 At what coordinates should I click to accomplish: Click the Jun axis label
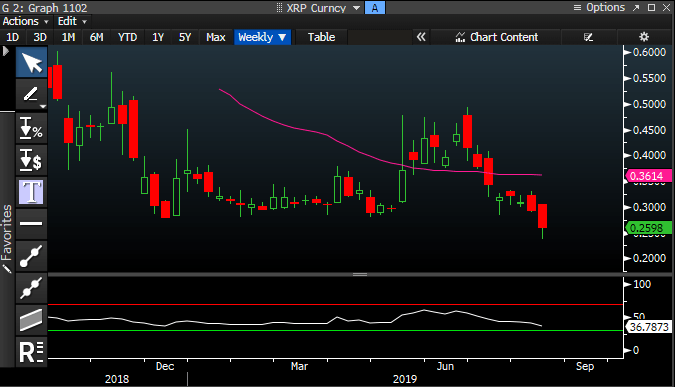(x=445, y=366)
